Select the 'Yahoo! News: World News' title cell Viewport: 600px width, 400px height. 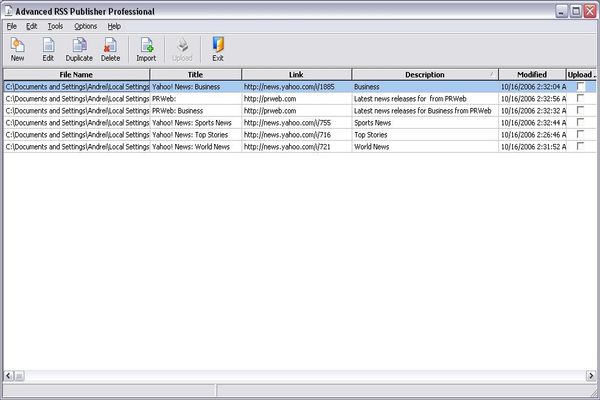(196, 147)
